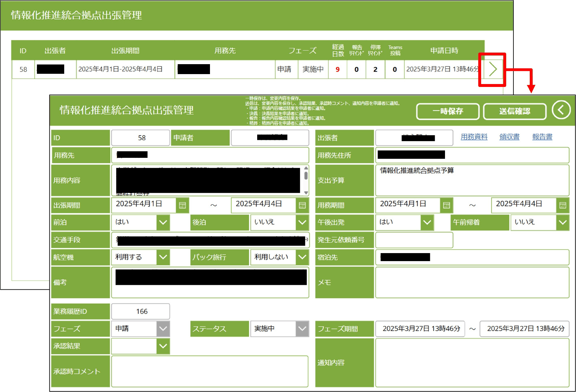Click the 申請日時 column header
Image resolution: width=576 pixels, height=392 pixels.
[444, 51]
